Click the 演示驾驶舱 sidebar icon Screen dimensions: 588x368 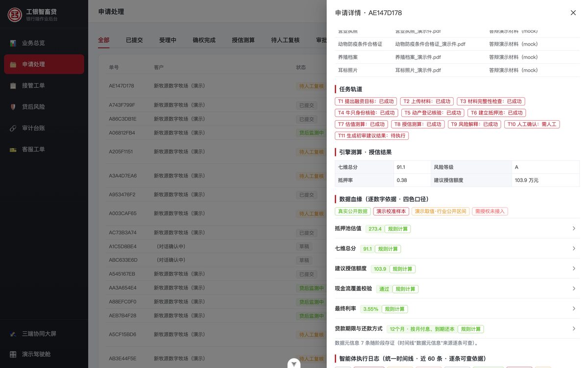coord(13,354)
